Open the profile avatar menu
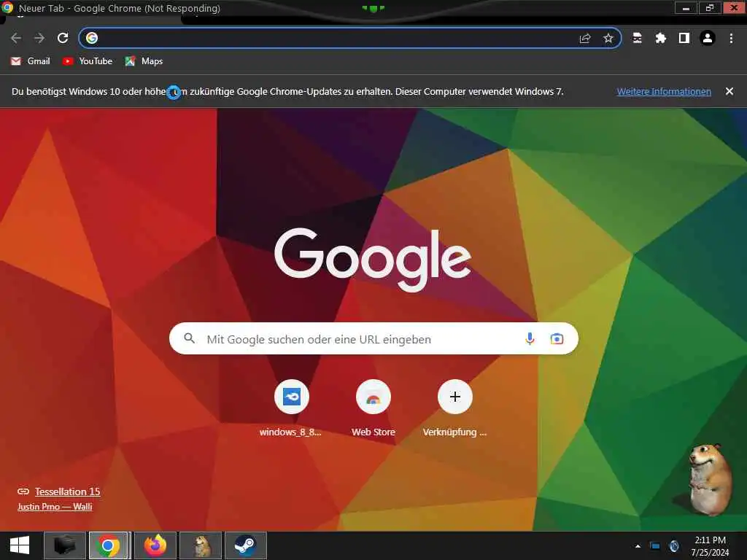 708,38
